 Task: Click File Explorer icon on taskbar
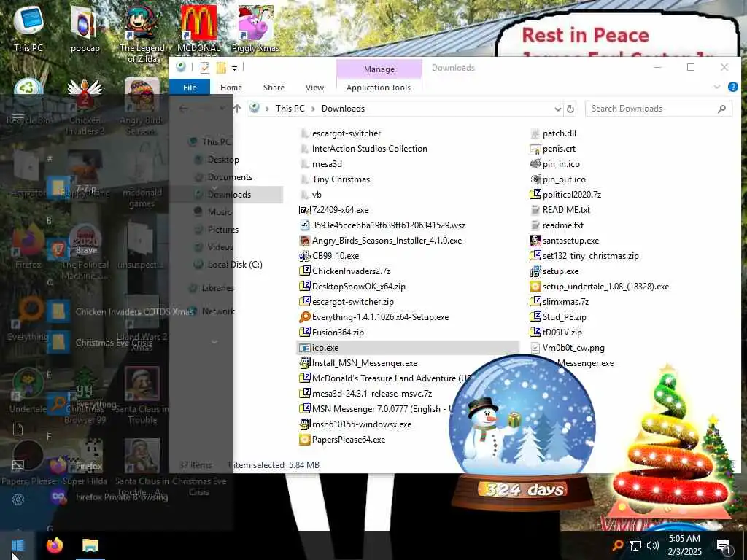tap(90, 545)
